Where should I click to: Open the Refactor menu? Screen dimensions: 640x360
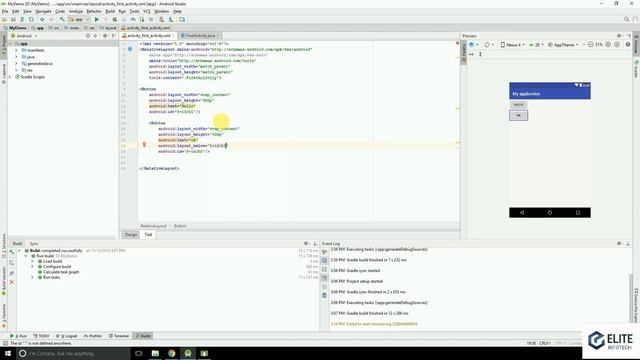click(94, 11)
